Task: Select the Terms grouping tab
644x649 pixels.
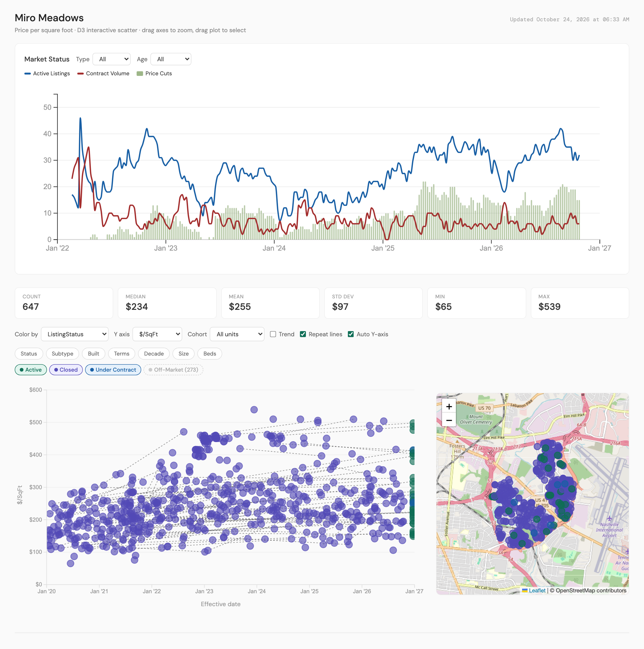Action: [122, 354]
